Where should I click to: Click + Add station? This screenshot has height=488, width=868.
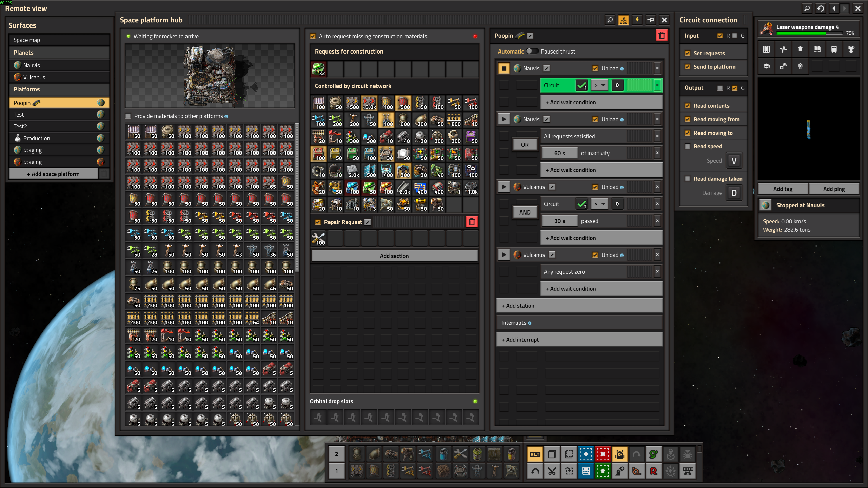[x=579, y=306]
